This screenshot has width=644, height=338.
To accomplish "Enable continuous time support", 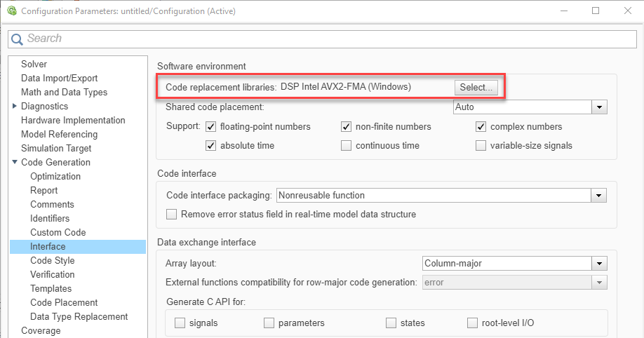I will pyautogui.click(x=347, y=146).
